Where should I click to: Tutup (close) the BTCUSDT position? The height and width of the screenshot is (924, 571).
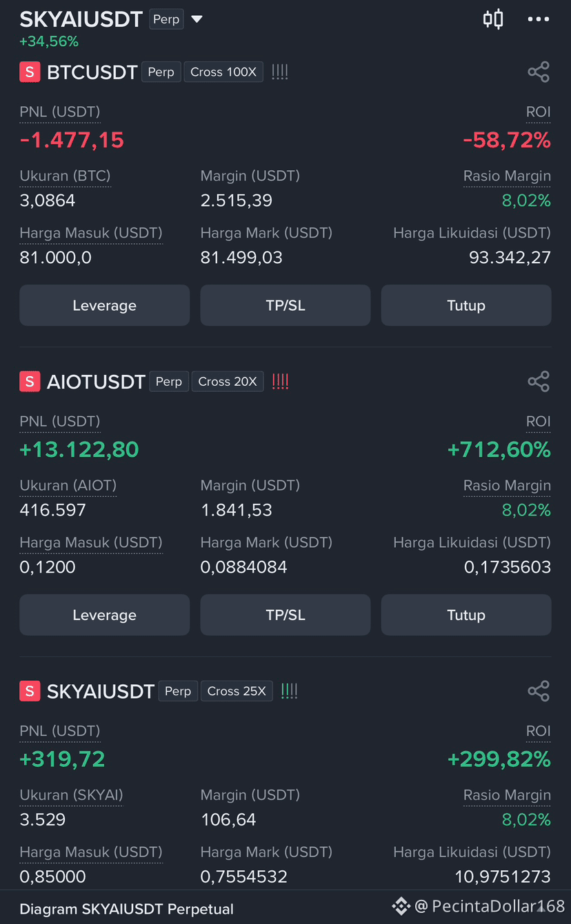point(466,305)
